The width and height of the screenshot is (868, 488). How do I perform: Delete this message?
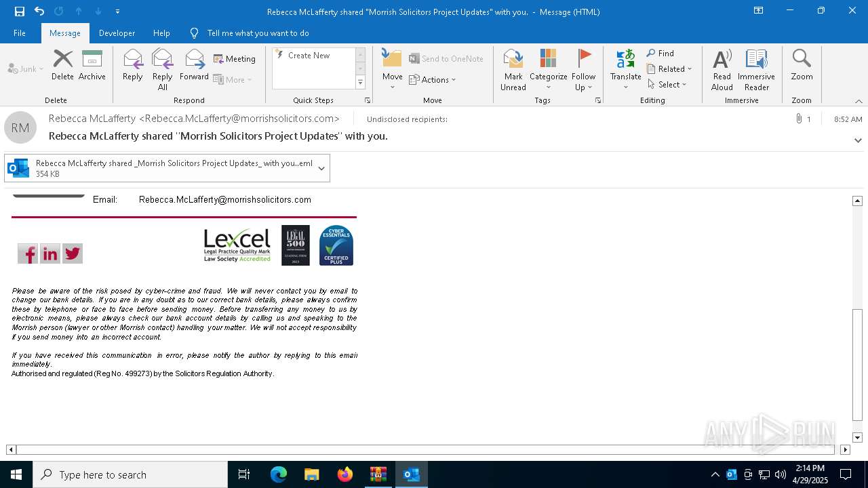(x=62, y=65)
